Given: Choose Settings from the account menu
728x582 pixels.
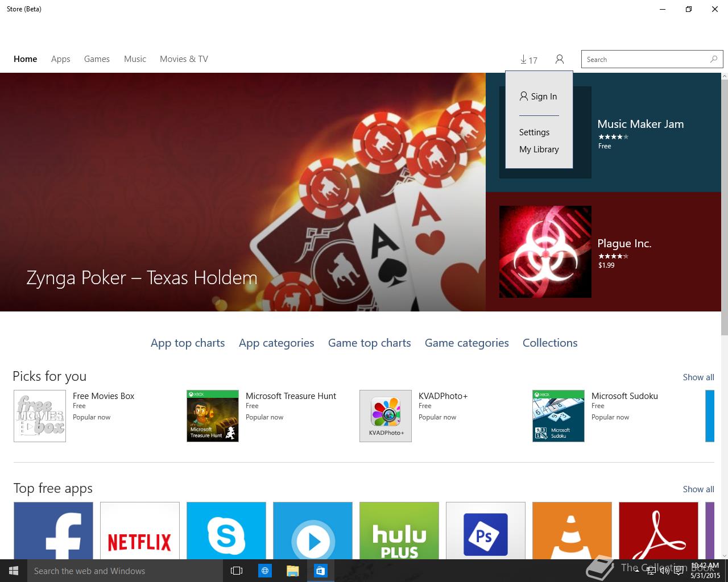Looking at the screenshot, I should 534,132.
